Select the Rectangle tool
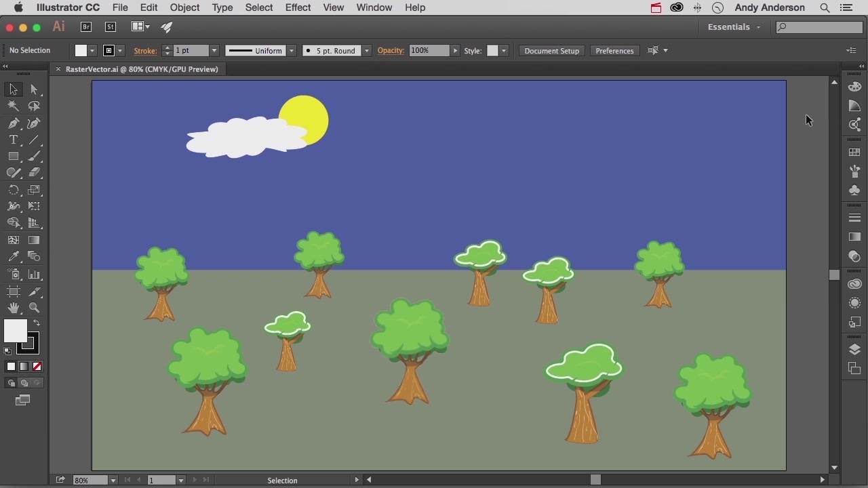868x488 pixels. [13, 157]
